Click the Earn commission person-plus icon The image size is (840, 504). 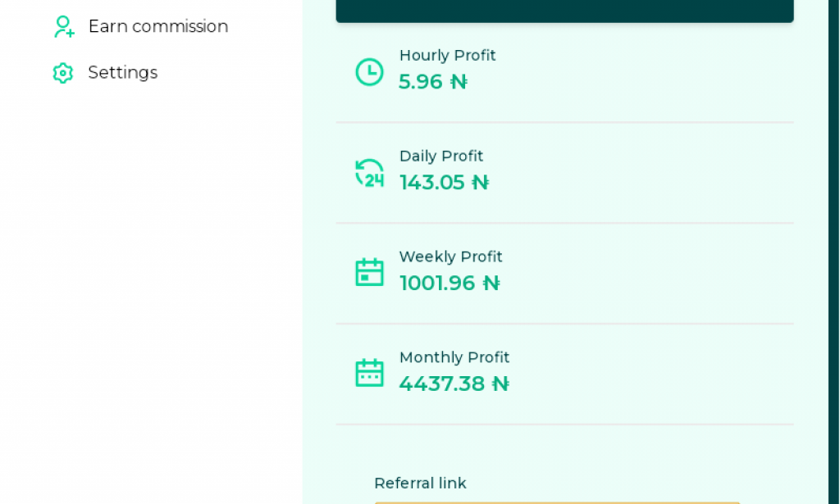tap(63, 27)
